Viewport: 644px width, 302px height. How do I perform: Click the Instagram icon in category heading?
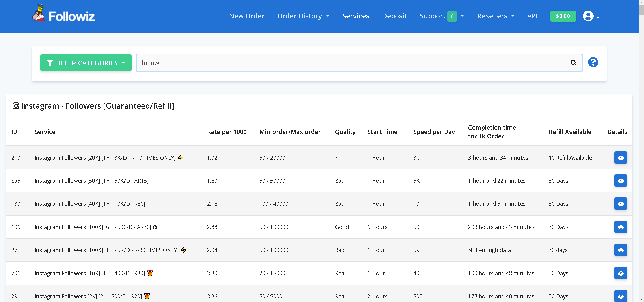pyautogui.click(x=16, y=106)
